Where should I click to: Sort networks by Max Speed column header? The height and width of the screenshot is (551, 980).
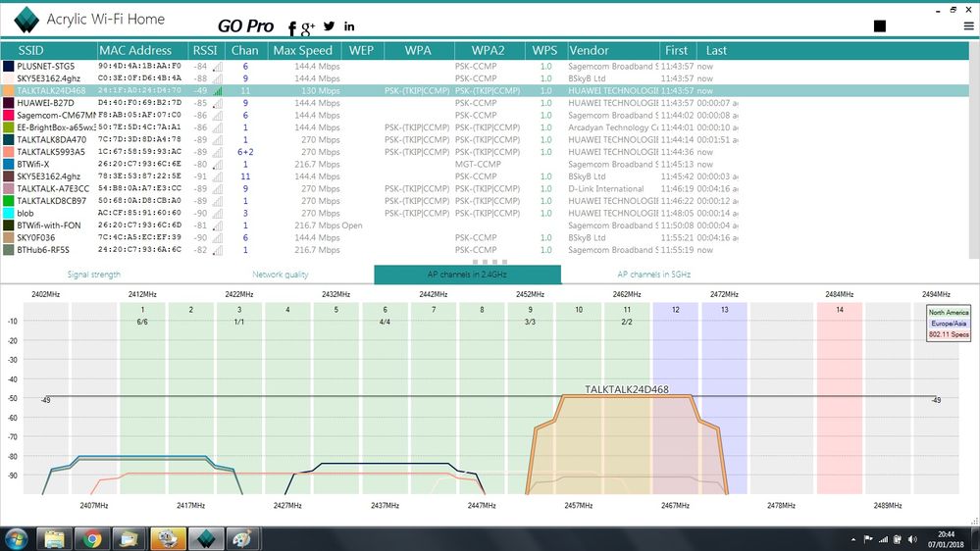tap(303, 50)
